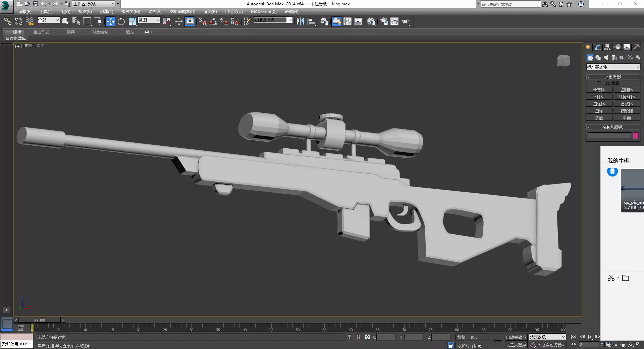
Task: Open the 修改器(M) menu
Action: (x=130, y=12)
